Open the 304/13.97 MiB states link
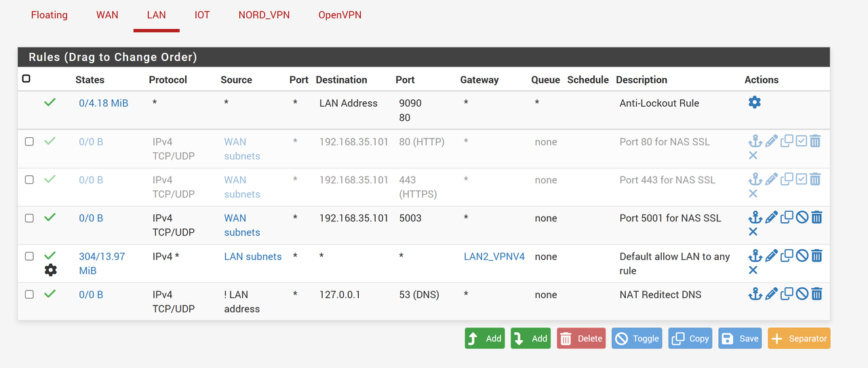This screenshot has width=868, height=368. coord(102,263)
